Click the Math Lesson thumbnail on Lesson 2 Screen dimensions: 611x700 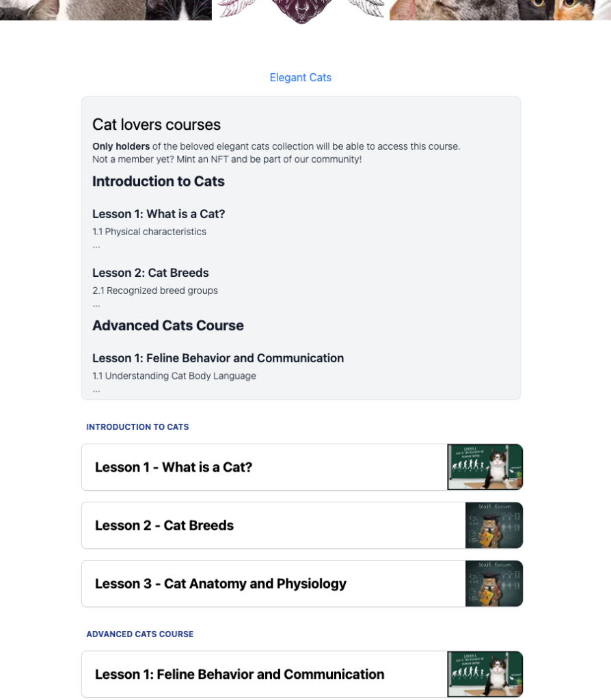(493, 525)
